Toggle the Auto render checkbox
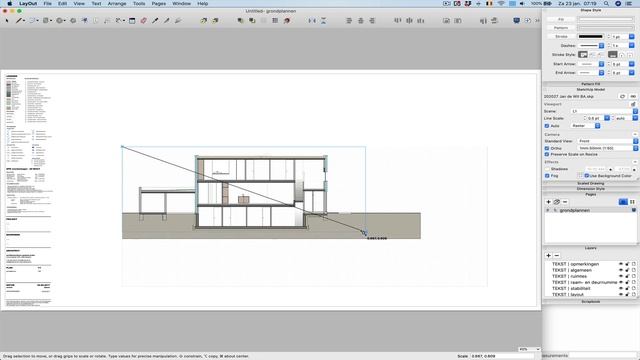 (547, 126)
